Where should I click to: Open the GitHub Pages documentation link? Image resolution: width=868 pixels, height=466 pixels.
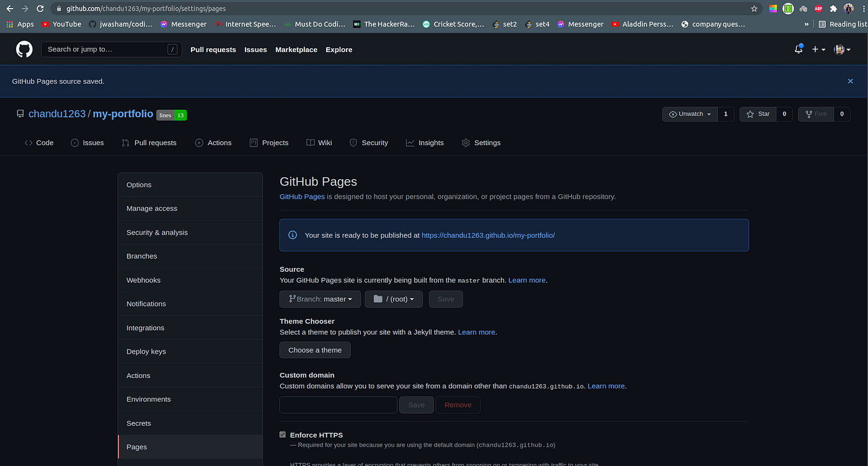[302, 197]
